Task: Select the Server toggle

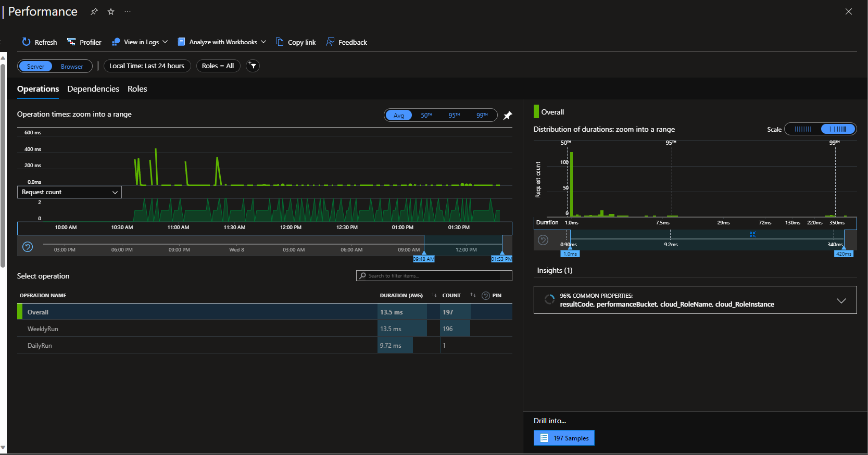Action: pyautogui.click(x=35, y=66)
